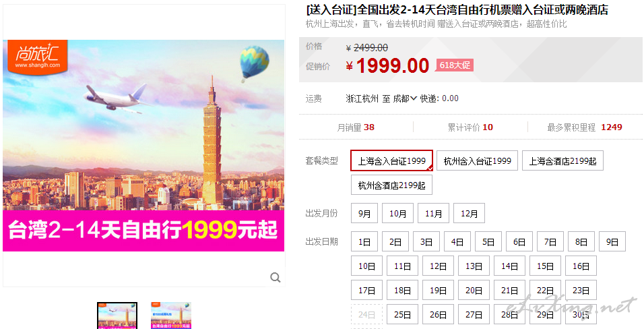Open the 累计评价 10 reviews link
Image resolution: width=644 pixels, height=329 pixels.
(x=470, y=127)
